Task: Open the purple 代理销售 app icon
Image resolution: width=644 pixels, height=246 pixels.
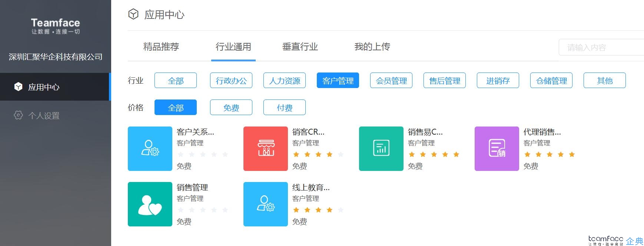Action: pyautogui.click(x=497, y=149)
